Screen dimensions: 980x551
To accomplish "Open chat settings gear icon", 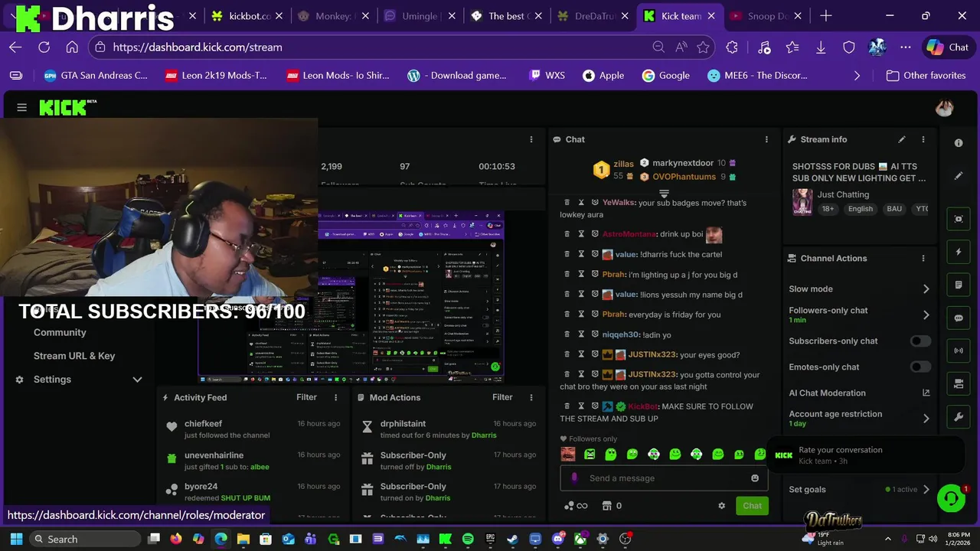I will click(721, 506).
